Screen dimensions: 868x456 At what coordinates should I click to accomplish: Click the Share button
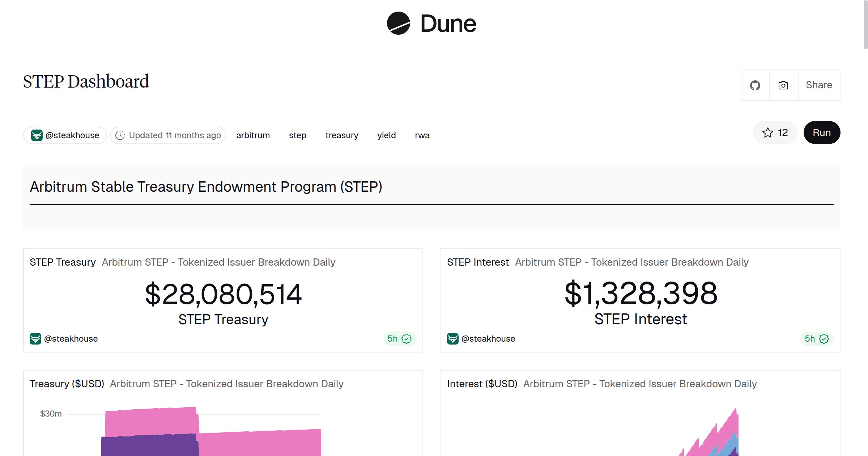click(x=819, y=85)
